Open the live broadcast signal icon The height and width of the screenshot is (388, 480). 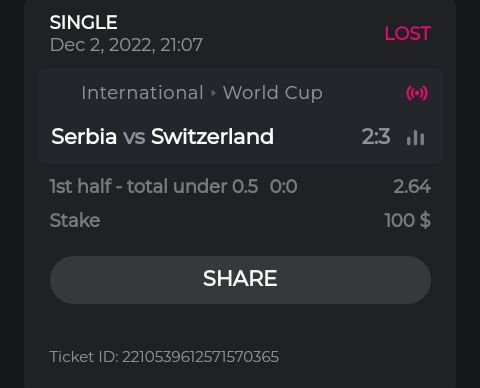tap(417, 93)
